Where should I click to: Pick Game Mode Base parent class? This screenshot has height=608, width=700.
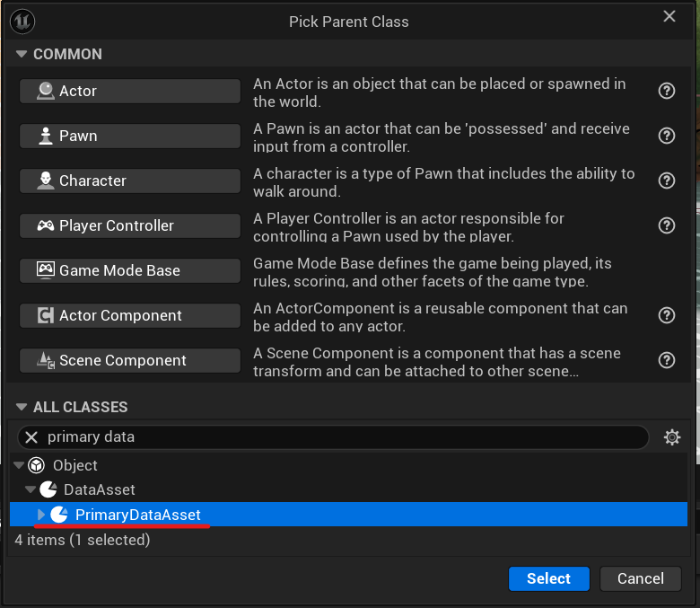pyautogui.click(x=130, y=270)
